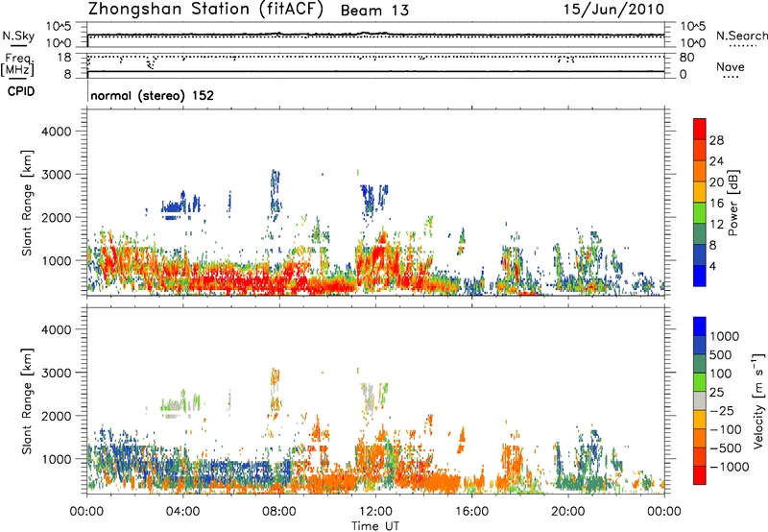
Task: Pick the topmost blue Velocity colorbar segment
Action: (700, 326)
